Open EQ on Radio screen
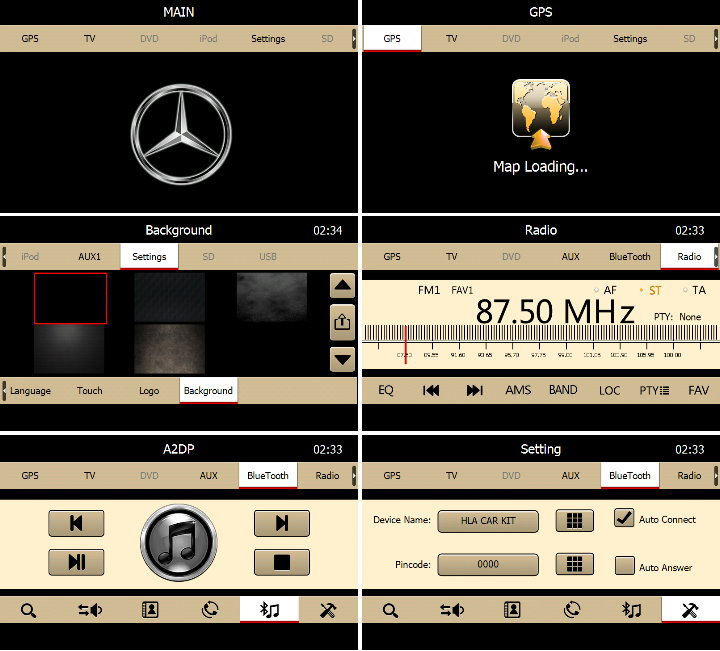 pos(386,390)
